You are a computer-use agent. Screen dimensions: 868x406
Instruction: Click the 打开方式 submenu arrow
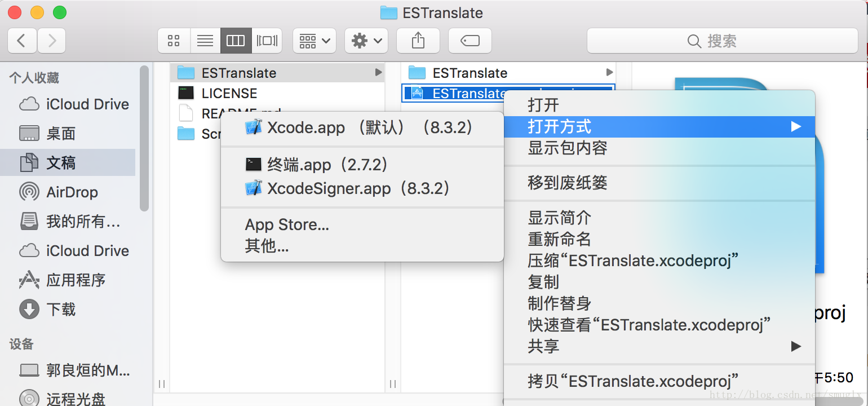pyautogui.click(x=795, y=126)
